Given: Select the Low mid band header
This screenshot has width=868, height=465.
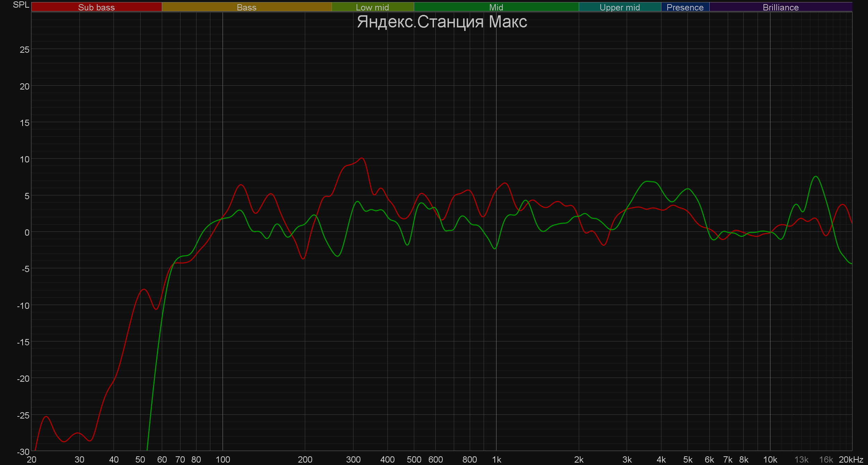Looking at the screenshot, I should tap(372, 7).
